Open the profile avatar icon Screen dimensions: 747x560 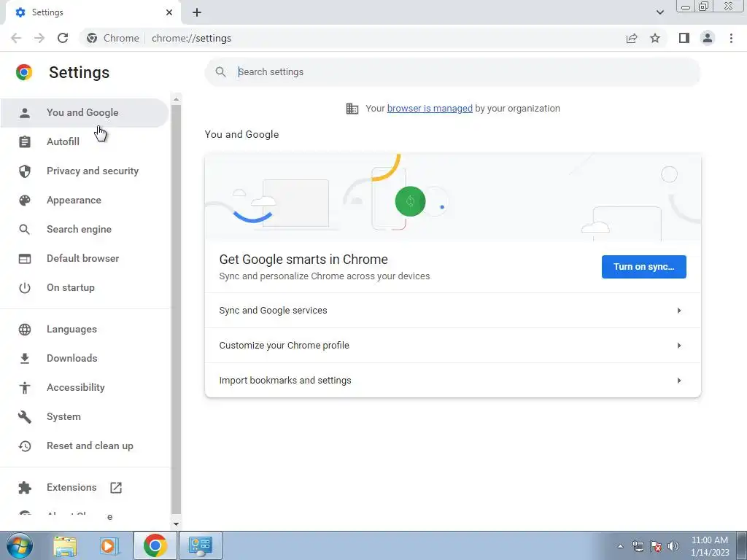pos(708,38)
